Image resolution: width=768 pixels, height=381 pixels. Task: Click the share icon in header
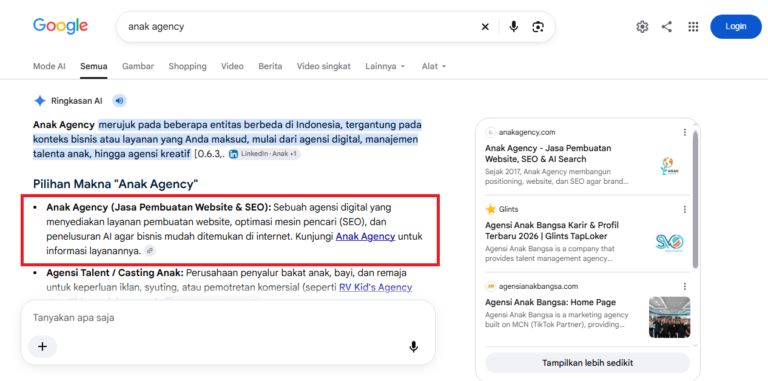[x=667, y=26]
